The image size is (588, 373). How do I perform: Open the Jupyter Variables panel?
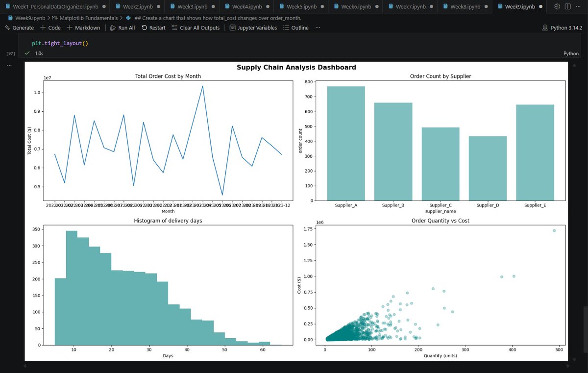coord(253,28)
